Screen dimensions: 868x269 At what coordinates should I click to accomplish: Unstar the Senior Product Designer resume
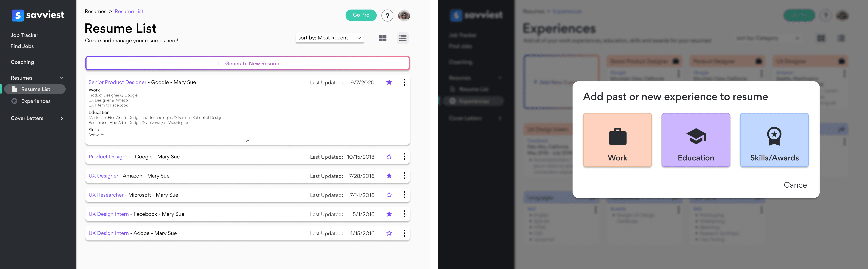click(389, 82)
